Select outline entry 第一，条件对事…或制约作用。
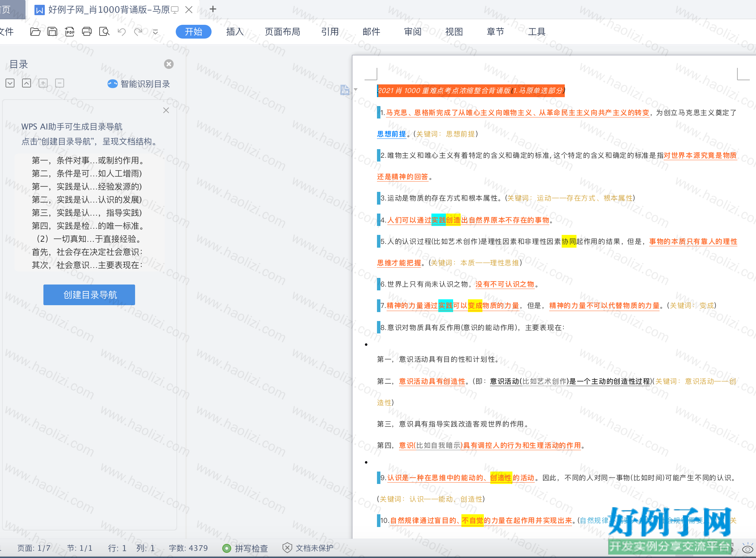Viewport: 756px width, 558px height. coord(88,161)
